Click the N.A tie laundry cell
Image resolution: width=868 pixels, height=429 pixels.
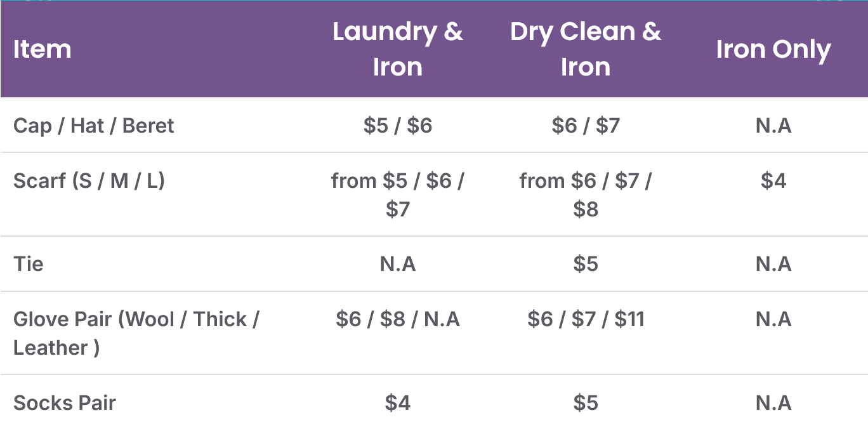coord(397,263)
